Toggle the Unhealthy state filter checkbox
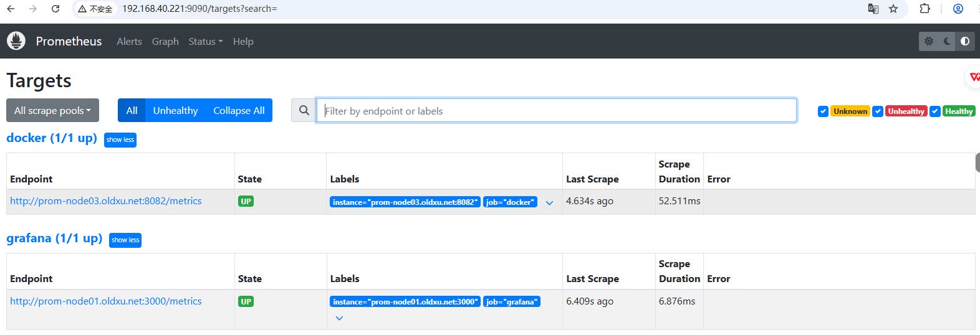This screenshot has height=335, width=980. 878,111
